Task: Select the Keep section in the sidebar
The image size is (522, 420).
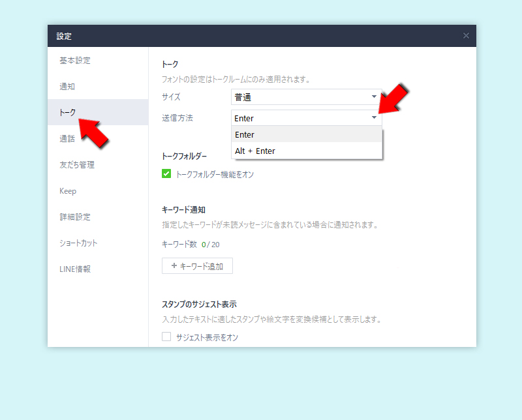Action: [68, 190]
